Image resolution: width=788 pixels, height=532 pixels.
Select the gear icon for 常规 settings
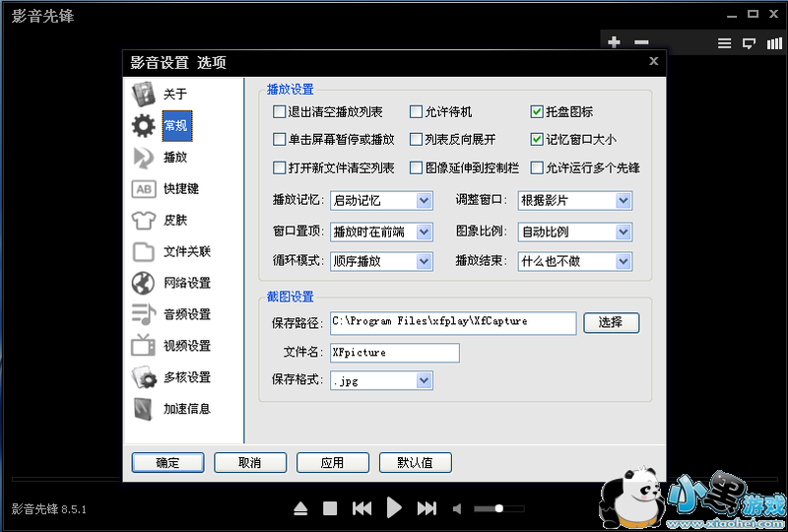tap(144, 126)
